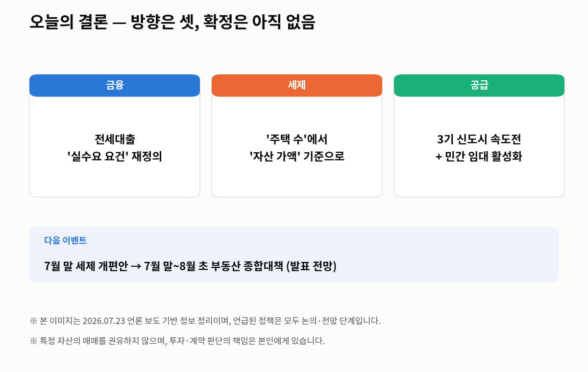588x372 pixels.
Task: Click '3기 신도시 속도전' text
Action: pyautogui.click(x=479, y=139)
